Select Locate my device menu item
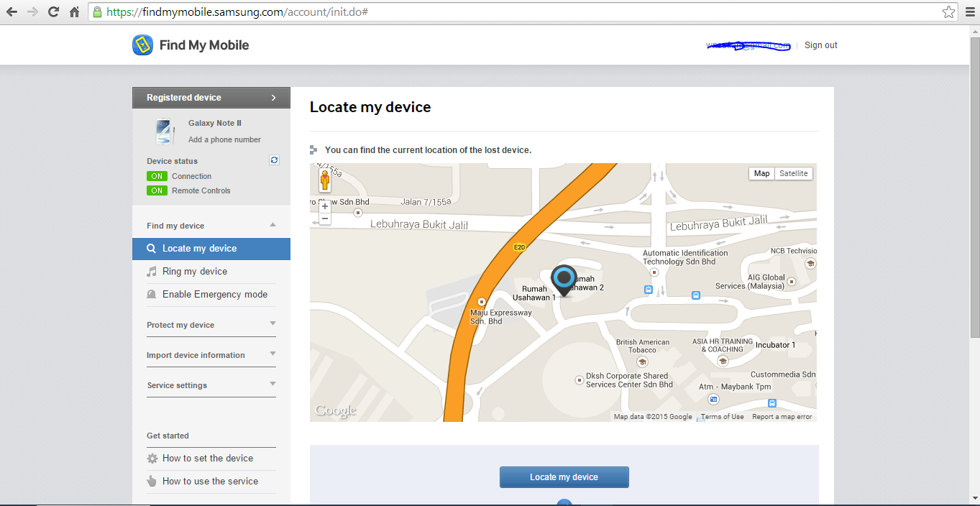Viewport: 980px width, 506px height. point(211,249)
